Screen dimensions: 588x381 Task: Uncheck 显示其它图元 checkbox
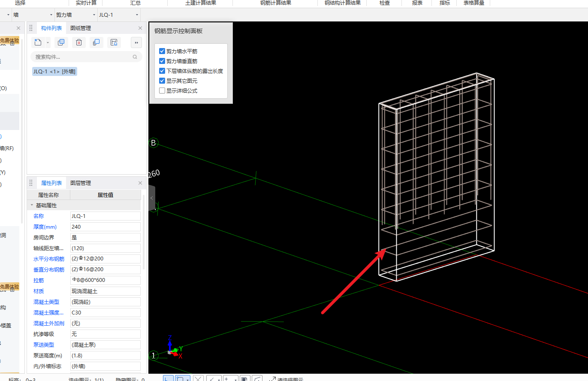click(162, 81)
